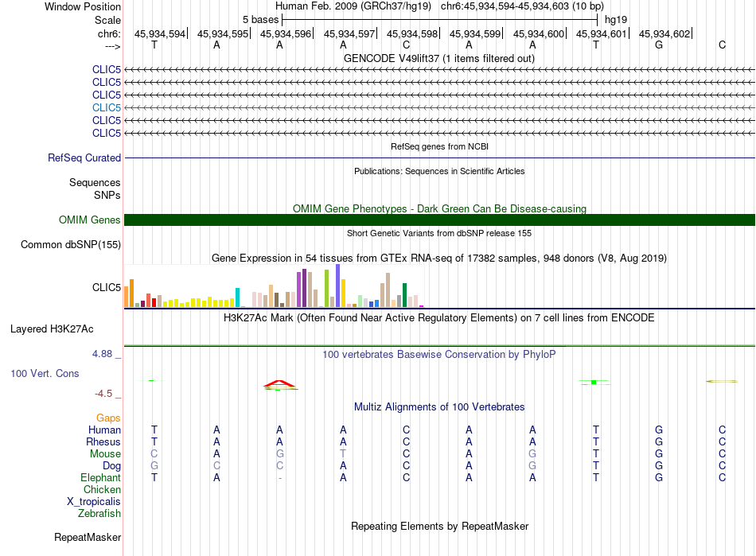Click the Window Position label
The image size is (756, 556).
pos(83,6)
